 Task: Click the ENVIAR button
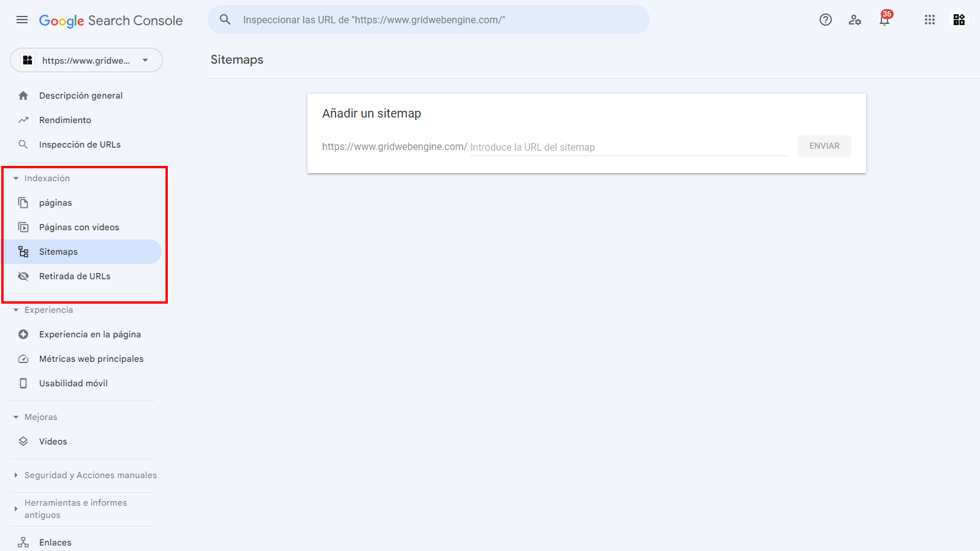pyautogui.click(x=824, y=146)
